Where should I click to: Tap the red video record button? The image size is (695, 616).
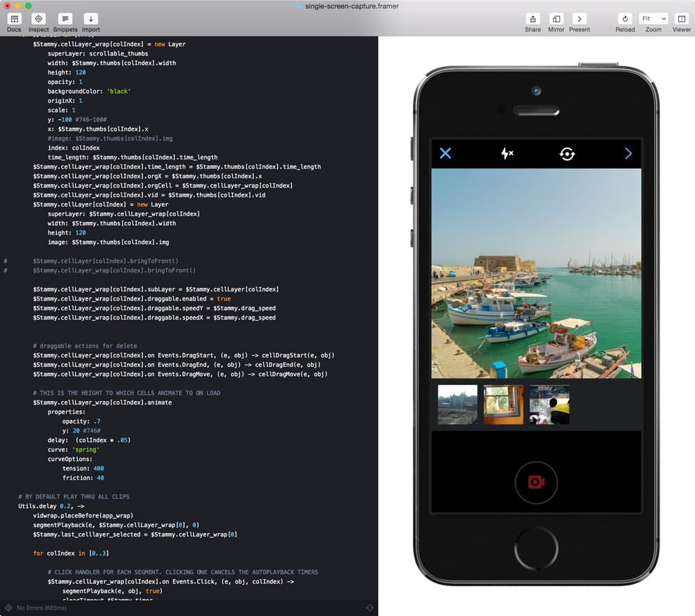click(x=537, y=483)
